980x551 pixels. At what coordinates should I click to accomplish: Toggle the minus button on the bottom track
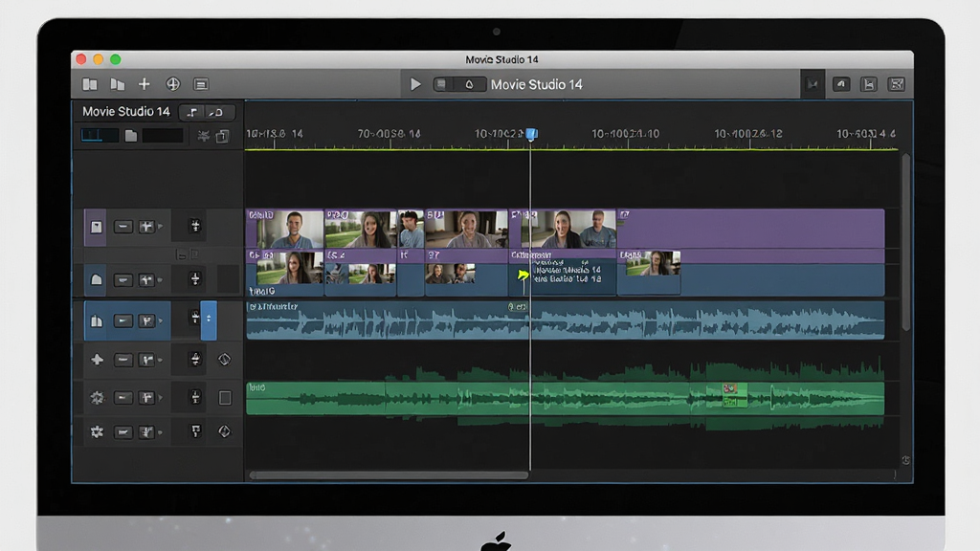click(x=123, y=432)
